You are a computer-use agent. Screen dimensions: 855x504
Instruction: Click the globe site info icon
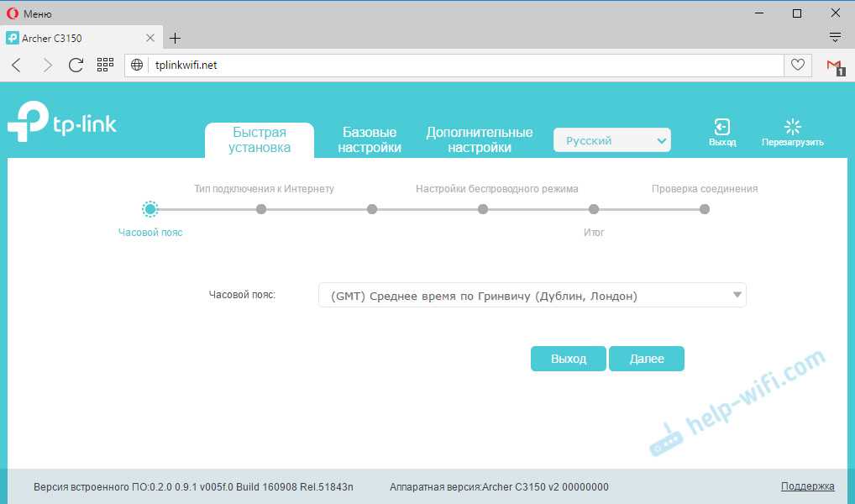point(137,65)
